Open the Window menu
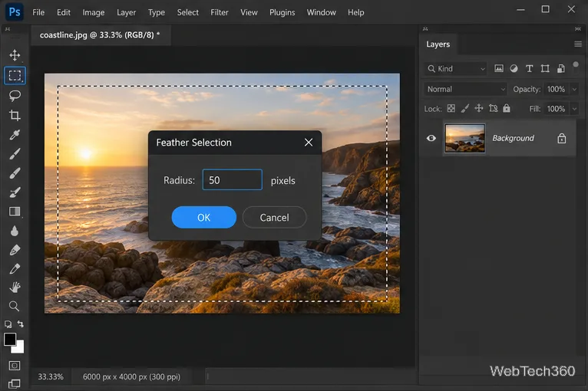 coord(321,12)
